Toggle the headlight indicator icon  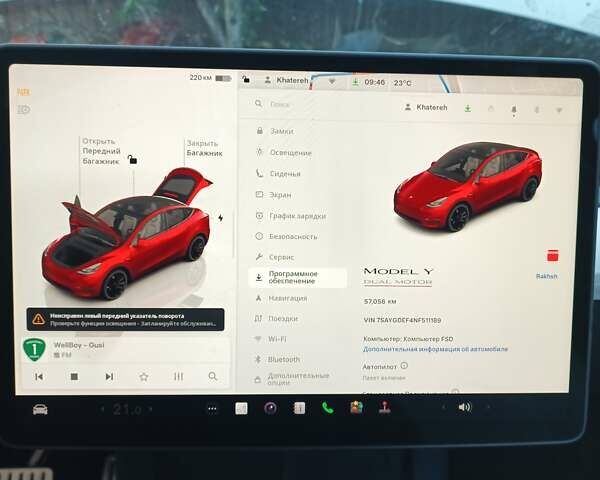click(23, 110)
